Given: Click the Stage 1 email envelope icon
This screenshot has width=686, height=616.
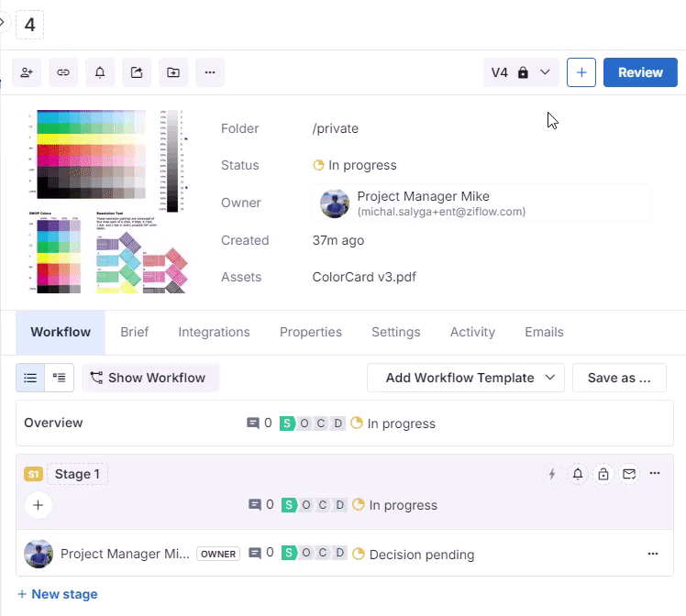Looking at the screenshot, I should [629, 474].
